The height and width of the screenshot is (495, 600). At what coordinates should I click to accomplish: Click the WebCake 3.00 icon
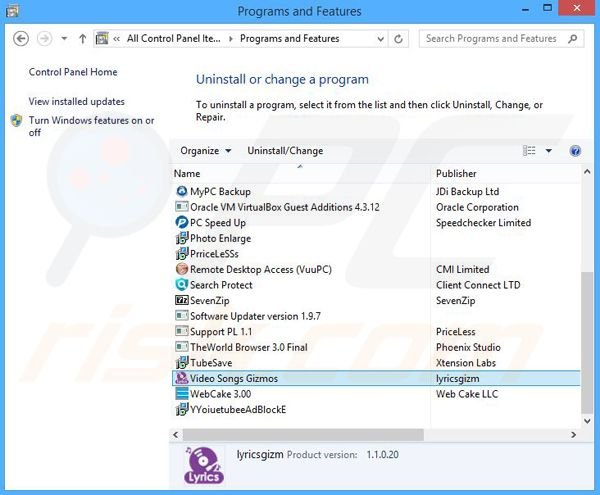pos(181,394)
